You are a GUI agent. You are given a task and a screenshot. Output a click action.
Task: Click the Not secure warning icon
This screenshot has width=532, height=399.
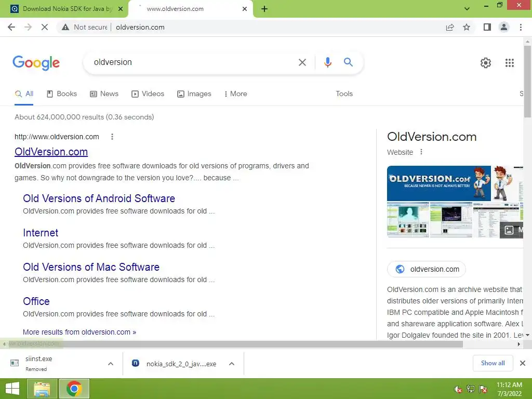[65, 27]
